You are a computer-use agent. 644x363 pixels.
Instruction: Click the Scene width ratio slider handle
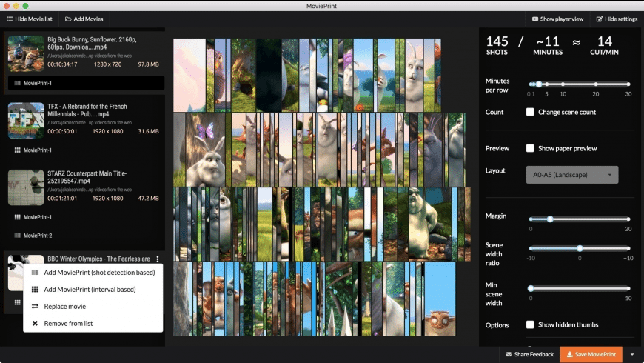580,248
